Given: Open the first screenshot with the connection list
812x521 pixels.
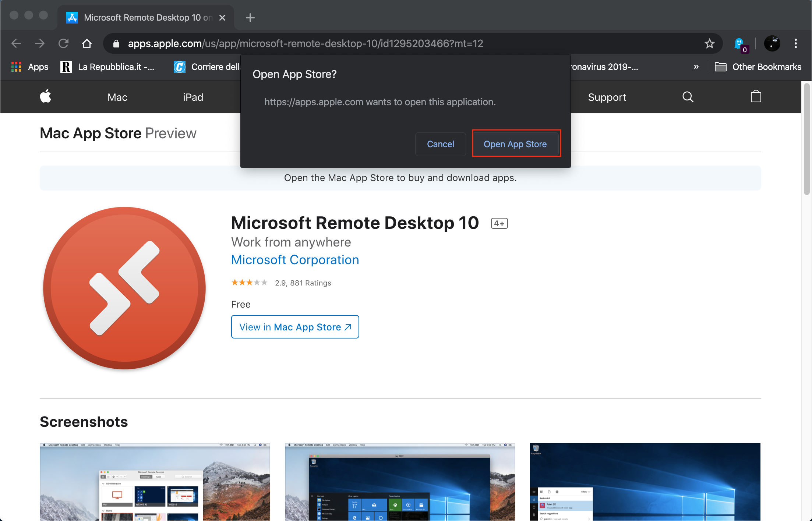Looking at the screenshot, I should (155, 482).
